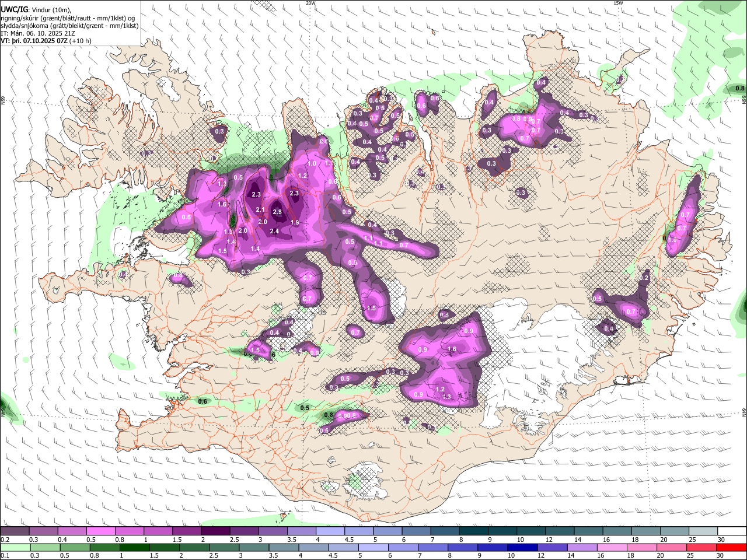Click the 'UWC/IG' title text
The image size is (747, 560).
(x=14, y=9)
